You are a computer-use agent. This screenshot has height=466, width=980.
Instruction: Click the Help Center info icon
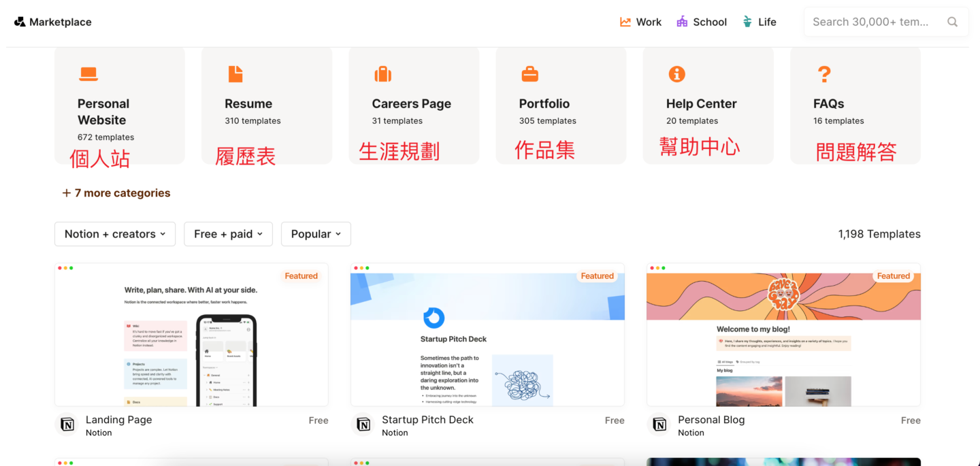click(676, 73)
